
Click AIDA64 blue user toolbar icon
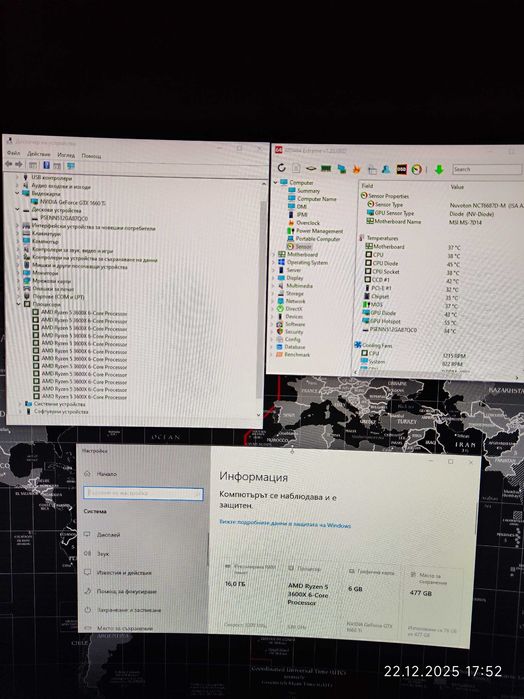point(386,169)
